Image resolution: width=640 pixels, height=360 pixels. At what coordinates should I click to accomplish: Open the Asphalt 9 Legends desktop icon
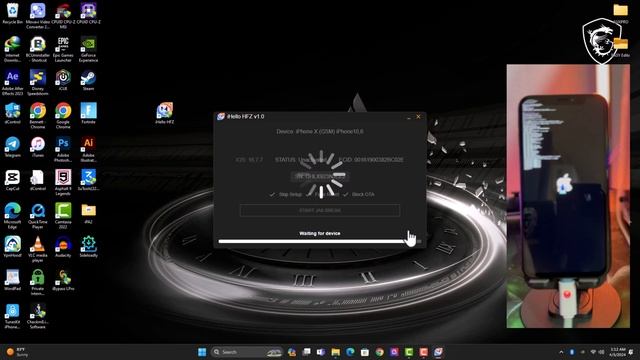click(63, 182)
